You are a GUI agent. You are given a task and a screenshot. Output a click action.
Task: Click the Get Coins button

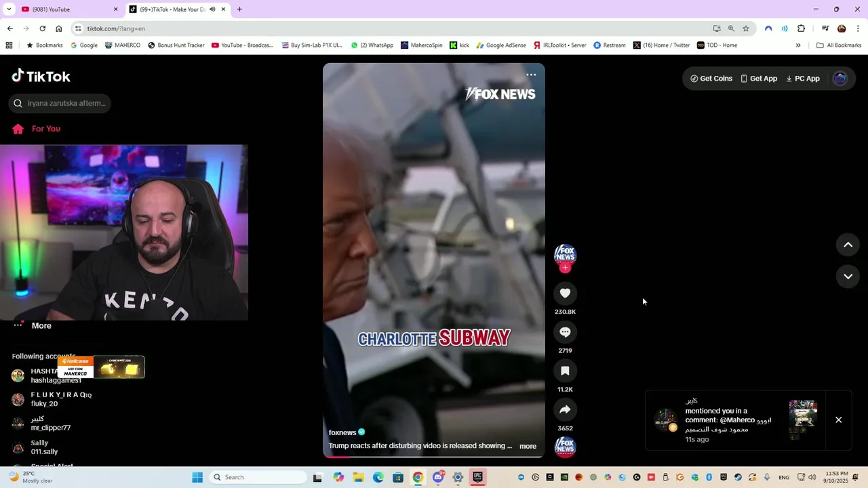click(x=711, y=79)
